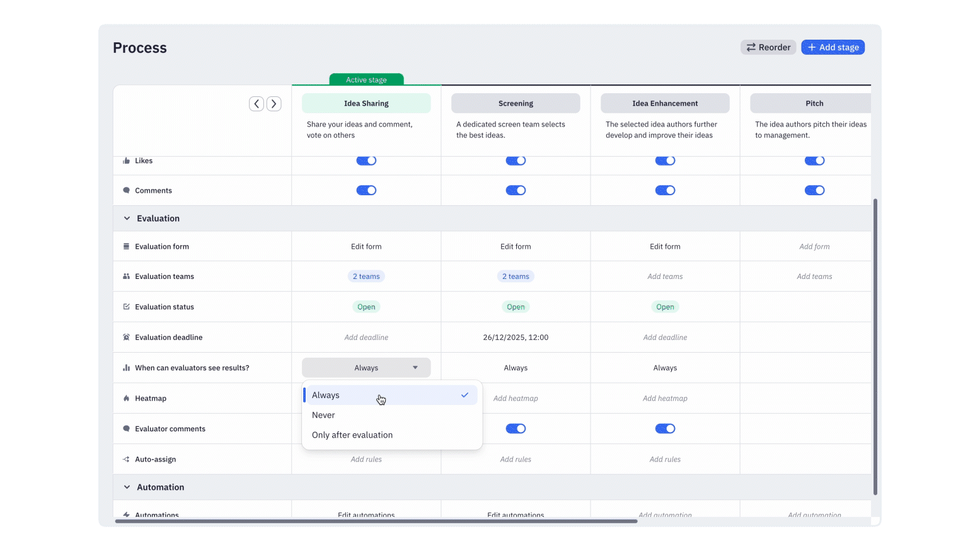This screenshot has width=980, height=551.
Task: Click the vertical scrollbar on the right
Action: 875,346
